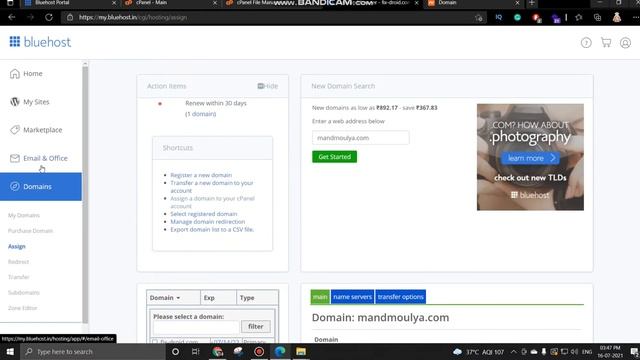640x360 pixels.
Task: Click the Windows Start button
Action: 10,351
